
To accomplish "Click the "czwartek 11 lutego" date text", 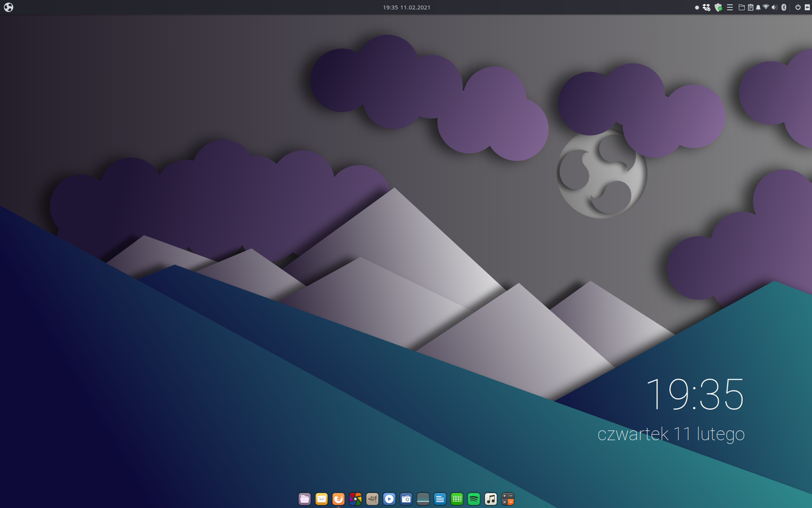I will click(x=671, y=434).
